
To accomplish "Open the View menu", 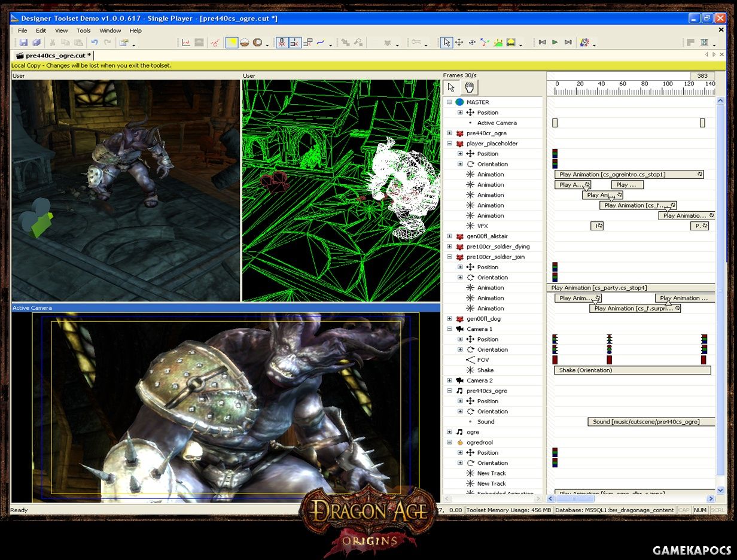I will coord(61,31).
